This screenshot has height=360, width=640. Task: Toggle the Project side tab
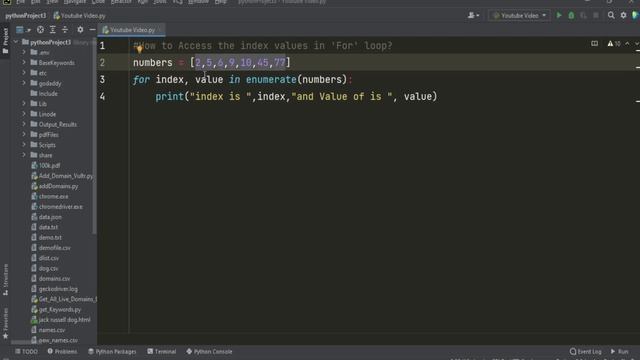(5, 41)
